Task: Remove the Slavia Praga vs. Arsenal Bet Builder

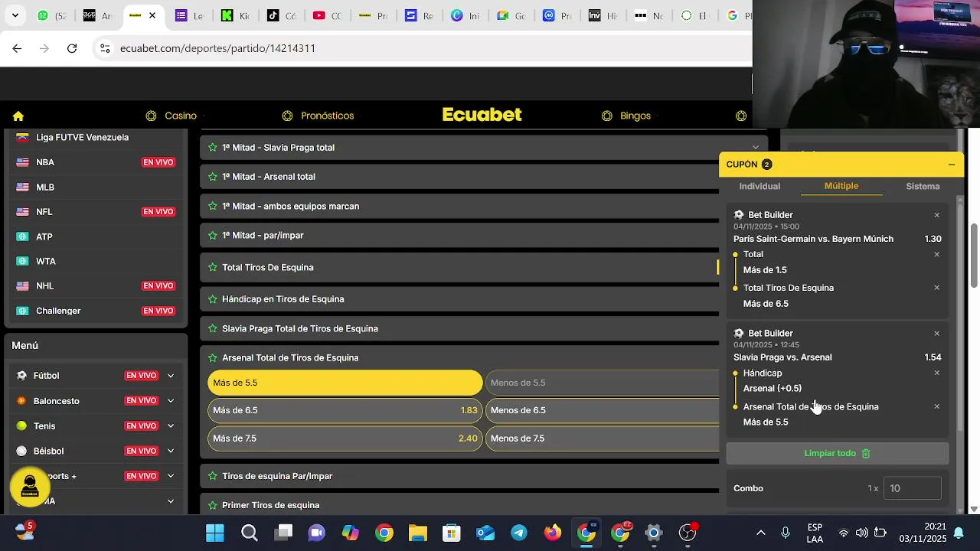Action: (x=936, y=334)
